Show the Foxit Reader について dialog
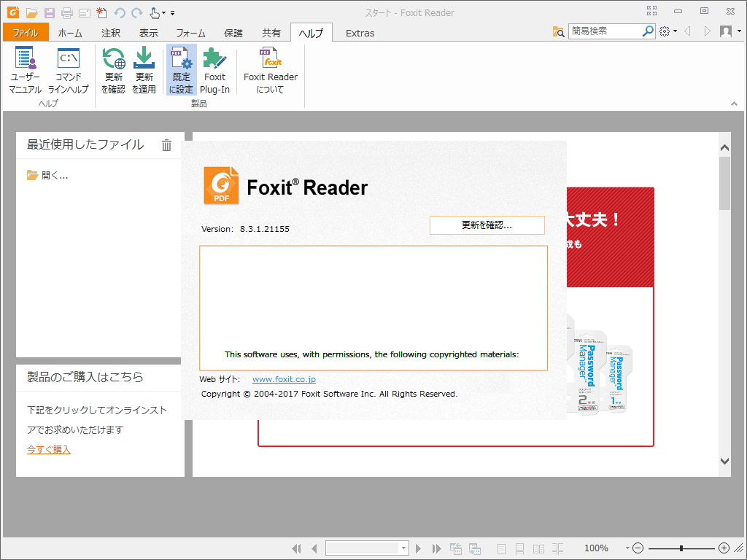747x560 pixels. coord(270,69)
